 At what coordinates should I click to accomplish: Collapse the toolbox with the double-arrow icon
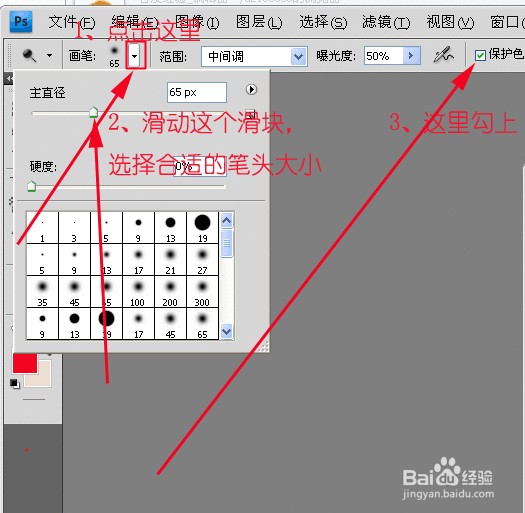[x=9, y=79]
